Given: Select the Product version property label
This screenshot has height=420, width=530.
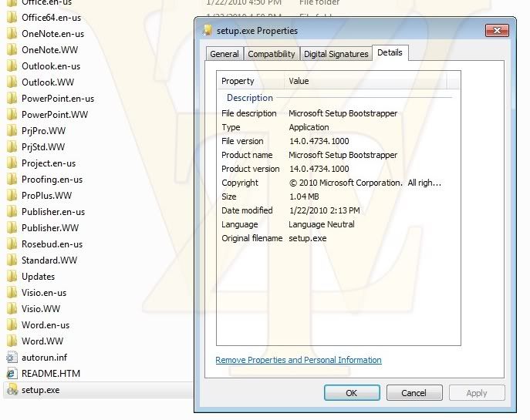Looking at the screenshot, I should coord(251,169).
